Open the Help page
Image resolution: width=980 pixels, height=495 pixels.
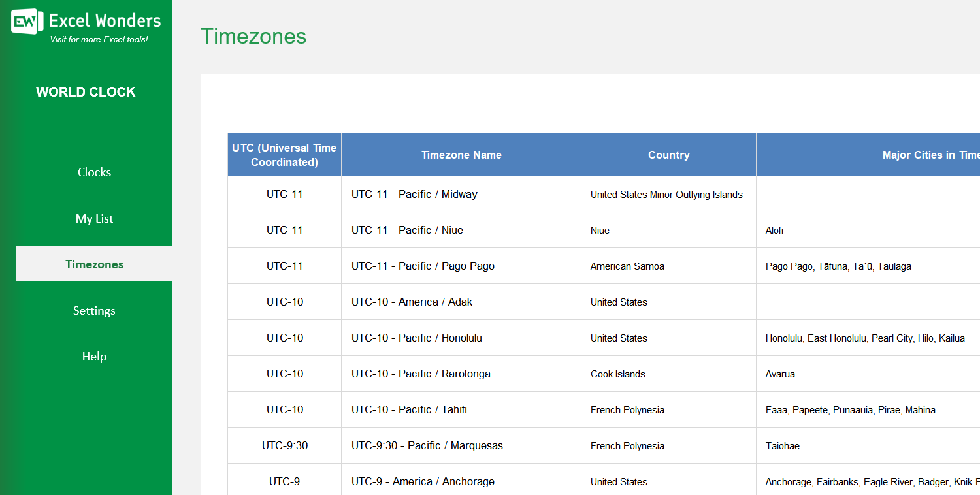(x=94, y=357)
